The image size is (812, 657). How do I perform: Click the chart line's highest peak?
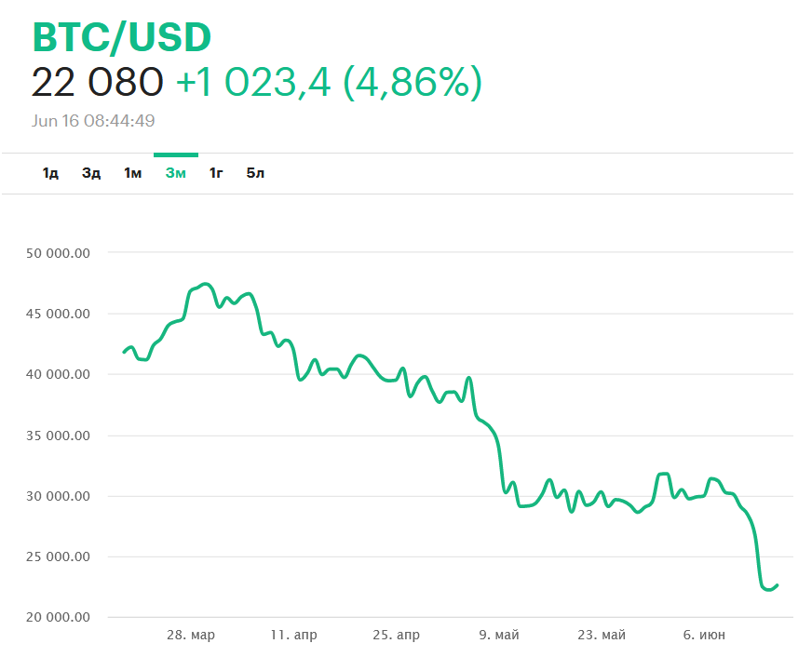tap(207, 284)
